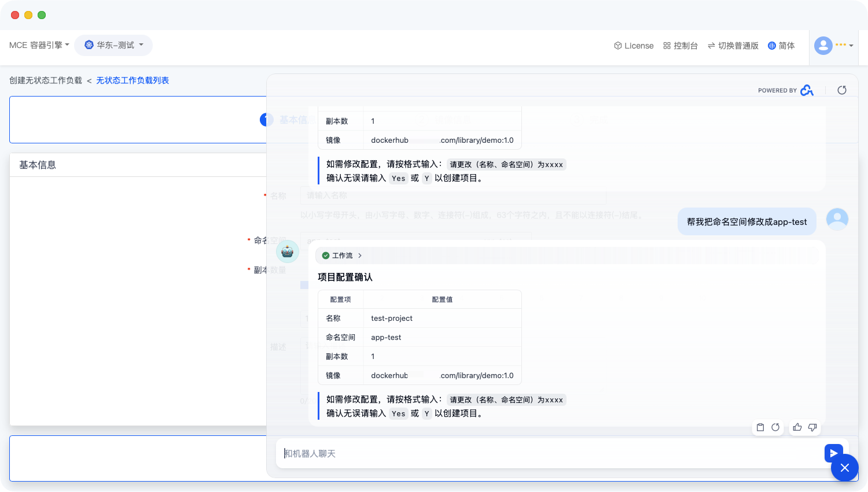Image resolution: width=868 pixels, height=492 pixels.
Task: Click the POWERED BY logo icon
Action: [807, 90]
